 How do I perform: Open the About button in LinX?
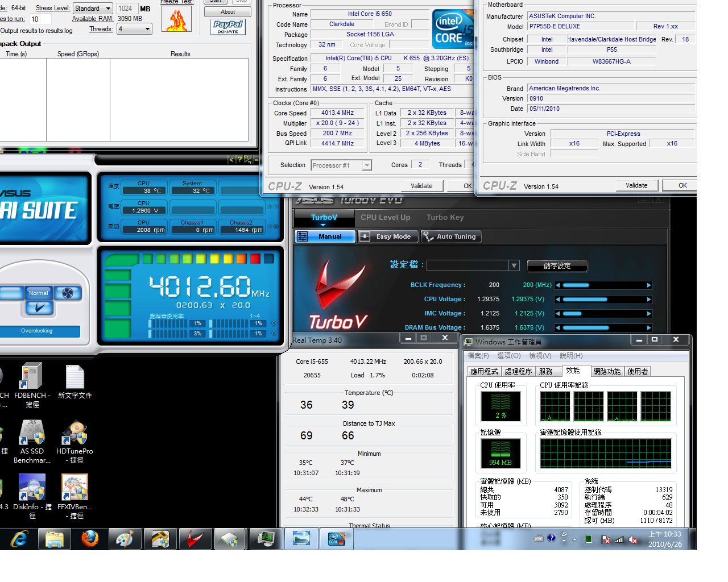coord(227,11)
